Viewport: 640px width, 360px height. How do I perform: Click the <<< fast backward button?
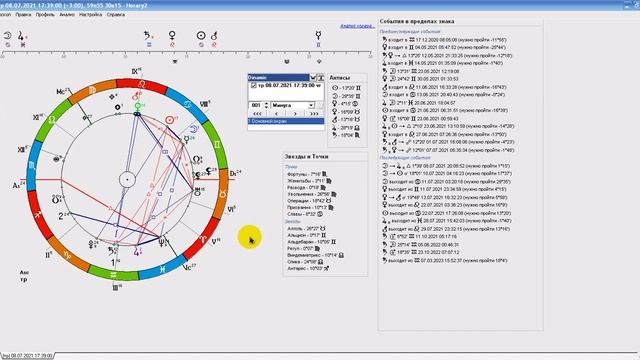click(x=258, y=113)
